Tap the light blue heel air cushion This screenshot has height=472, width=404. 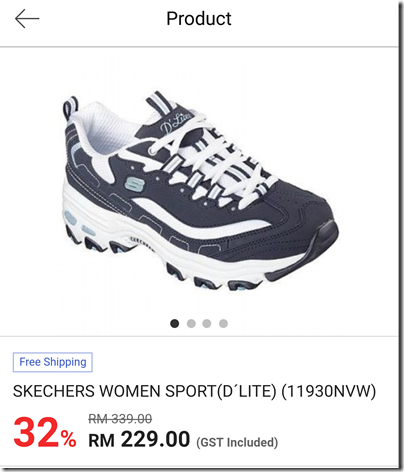point(70,218)
